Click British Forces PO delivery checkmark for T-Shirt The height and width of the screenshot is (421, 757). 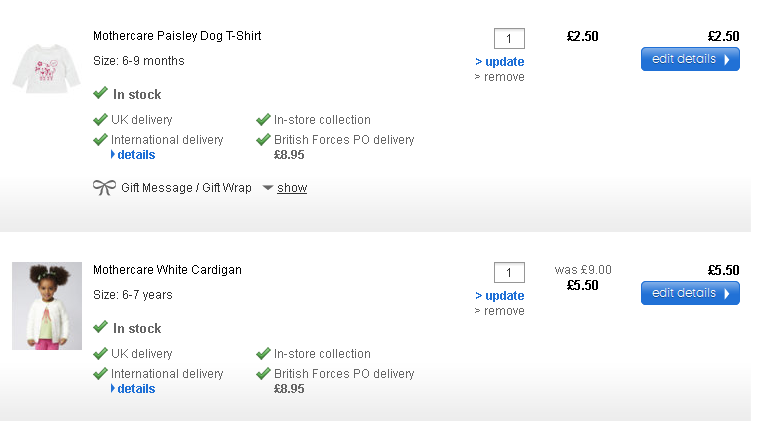click(264, 140)
